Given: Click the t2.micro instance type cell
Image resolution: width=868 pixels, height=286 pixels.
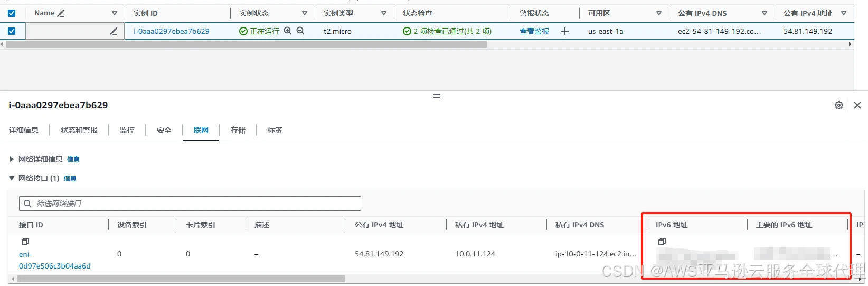Looking at the screenshot, I should pyautogui.click(x=337, y=31).
